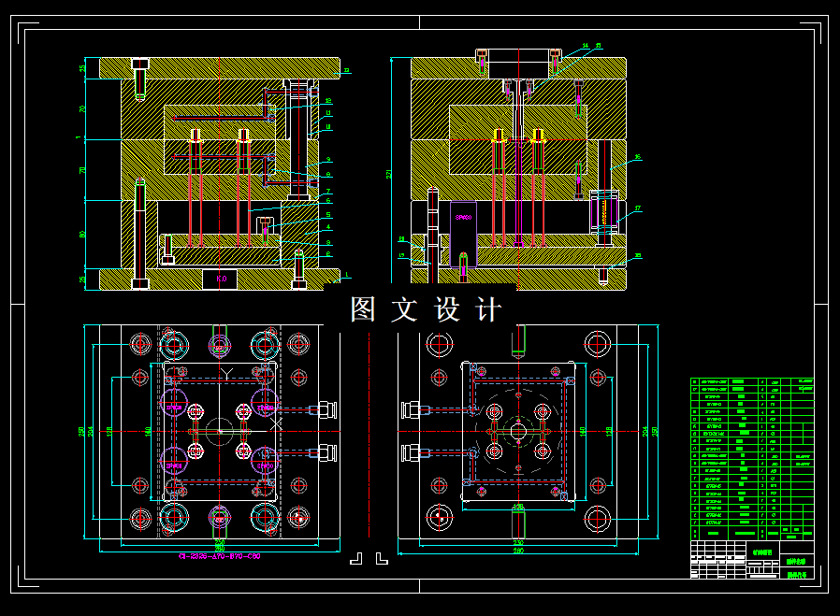
Task: Click the magenta K.O label in bottom plate
Action: click(222, 279)
